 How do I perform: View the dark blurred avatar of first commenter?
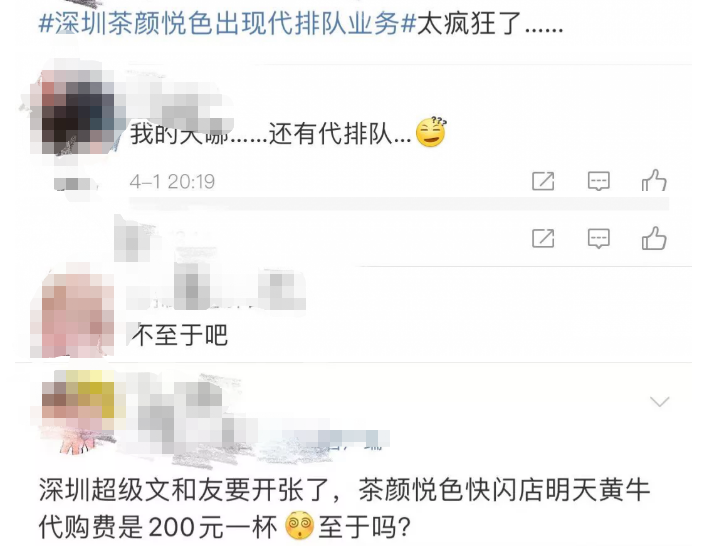75,110
